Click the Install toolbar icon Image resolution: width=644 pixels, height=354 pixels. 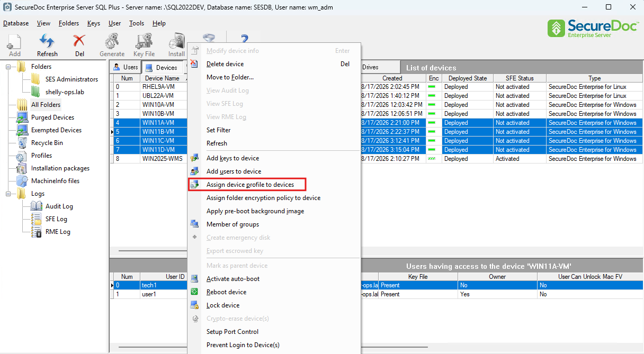[176, 42]
